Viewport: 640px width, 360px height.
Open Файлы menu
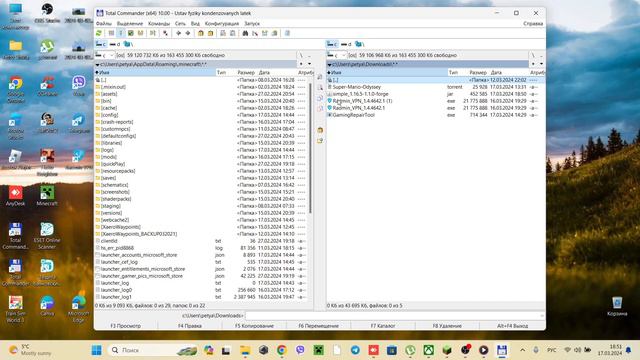pyautogui.click(x=104, y=24)
